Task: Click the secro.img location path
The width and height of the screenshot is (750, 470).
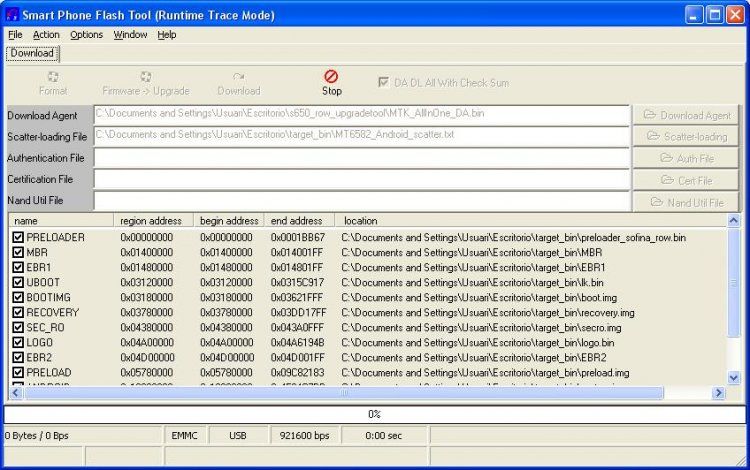Action: click(481, 328)
